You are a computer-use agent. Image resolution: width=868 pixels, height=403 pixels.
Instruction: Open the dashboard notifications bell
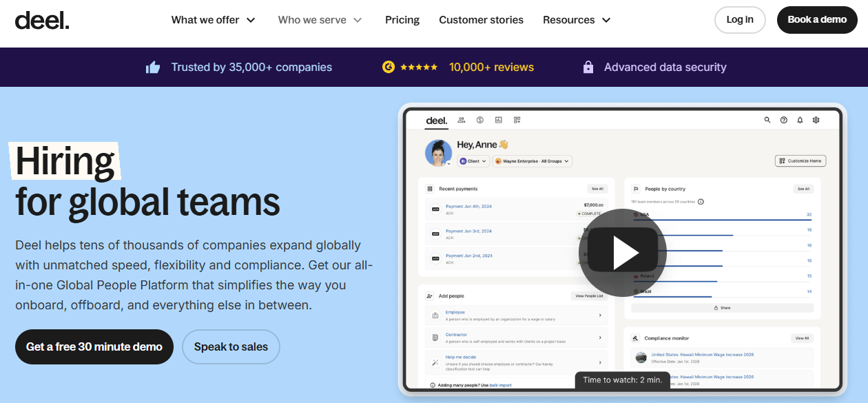[x=800, y=120]
